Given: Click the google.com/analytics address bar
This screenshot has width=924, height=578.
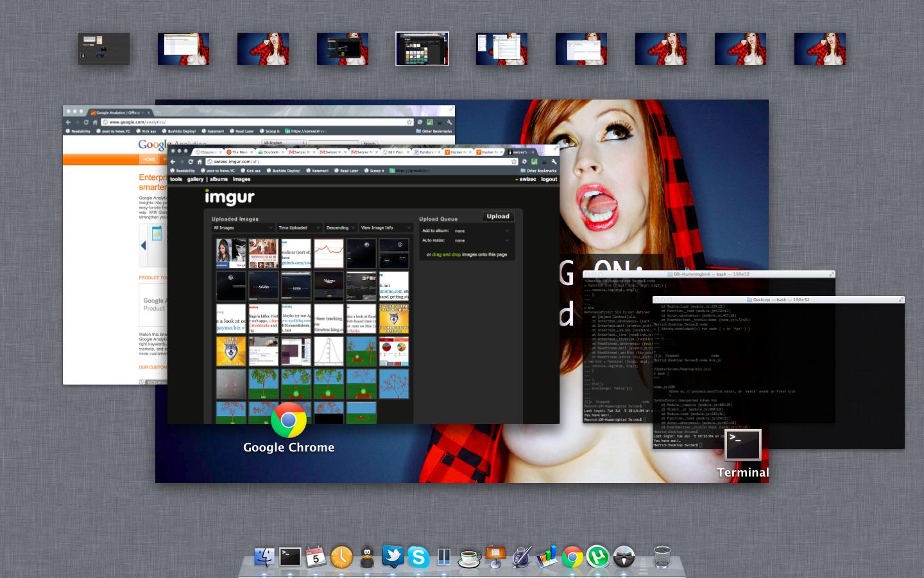Looking at the screenshot, I should click(258, 122).
